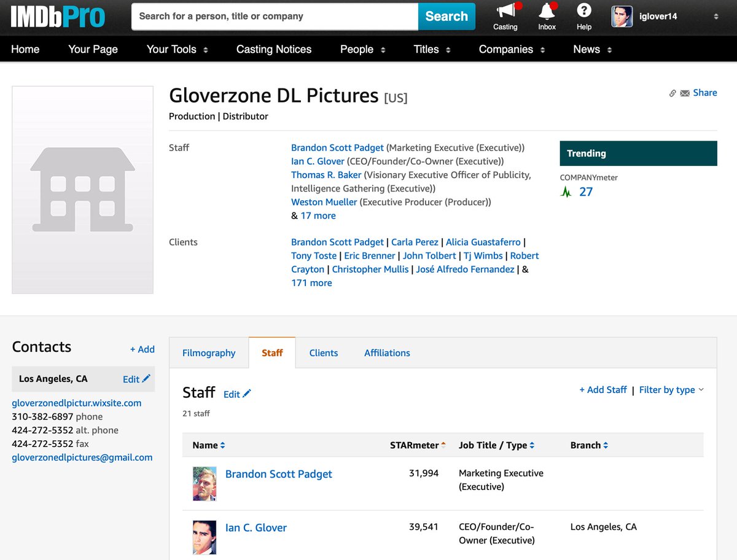737x560 pixels.
Task: Open gloverzonedlpictur.wixsite.com website link
Action: [77, 403]
